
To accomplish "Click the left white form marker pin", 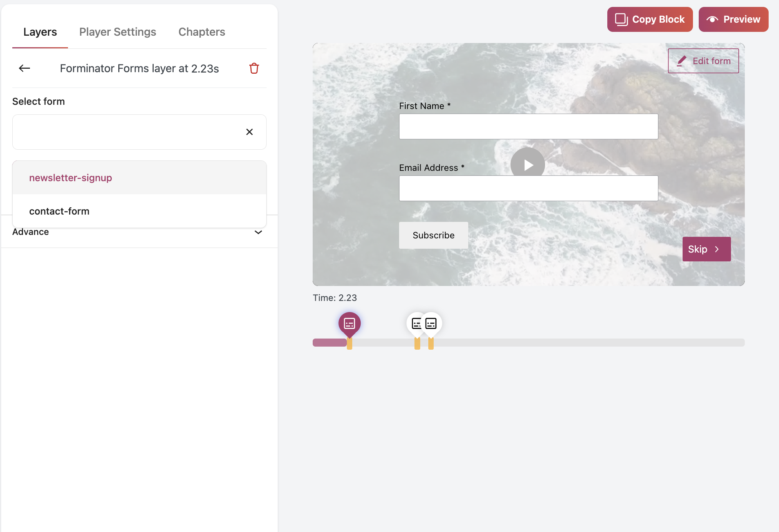I will (x=416, y=324).
